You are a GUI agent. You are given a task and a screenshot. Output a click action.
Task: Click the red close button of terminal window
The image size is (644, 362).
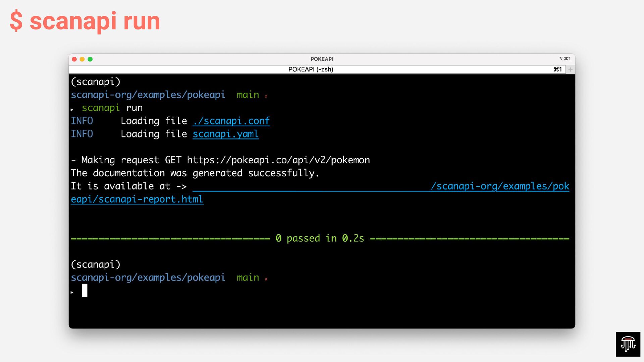point(74,59)
